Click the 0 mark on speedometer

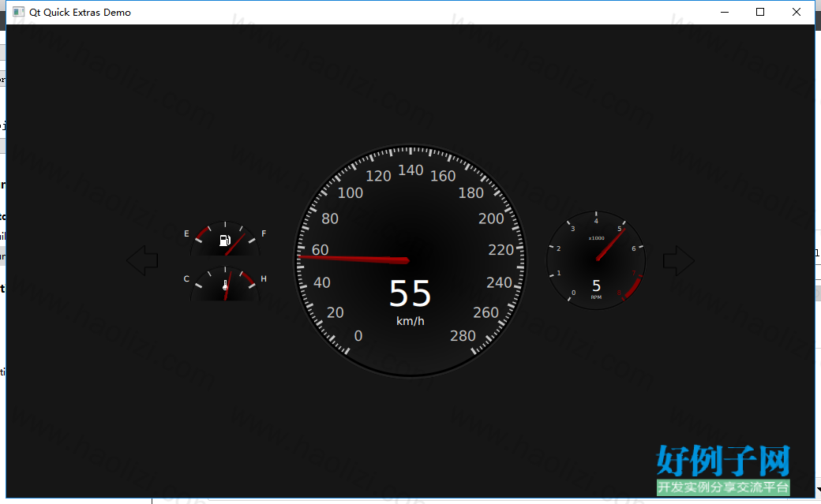click(x=358, y=335)
